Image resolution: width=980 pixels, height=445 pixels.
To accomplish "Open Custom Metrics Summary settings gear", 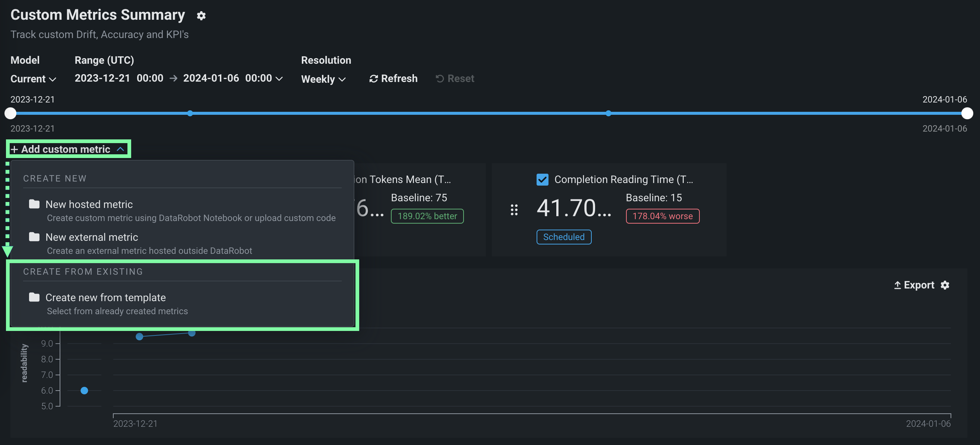I will coord(201,16).
